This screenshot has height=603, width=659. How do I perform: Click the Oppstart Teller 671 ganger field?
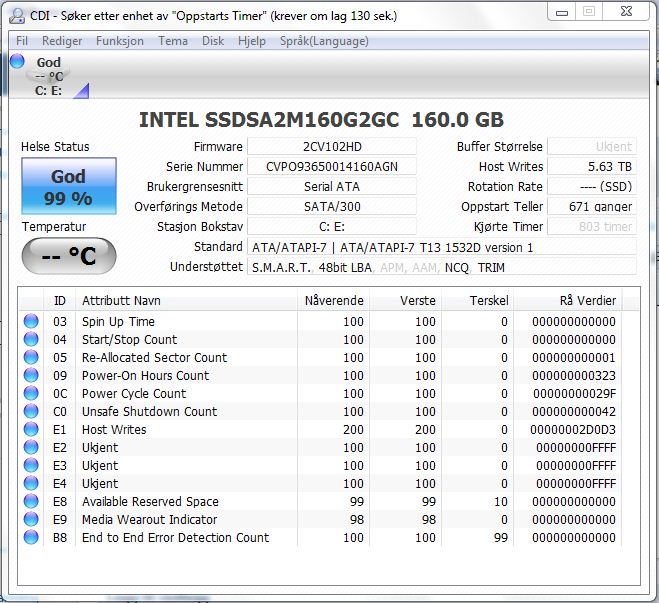[x=592, y=207]
